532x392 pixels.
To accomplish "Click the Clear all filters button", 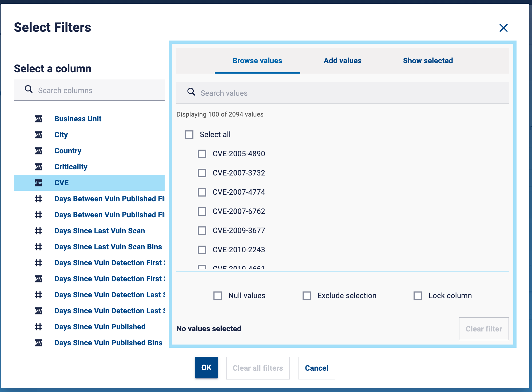I will (x=258, y=368).
